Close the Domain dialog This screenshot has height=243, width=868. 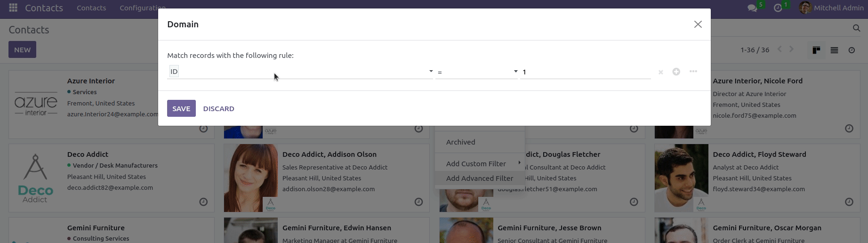point(698,24)
